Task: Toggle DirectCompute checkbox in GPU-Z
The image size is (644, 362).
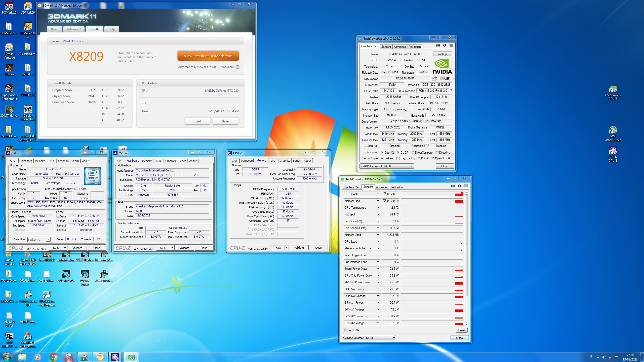Action: tap(413, 153)
